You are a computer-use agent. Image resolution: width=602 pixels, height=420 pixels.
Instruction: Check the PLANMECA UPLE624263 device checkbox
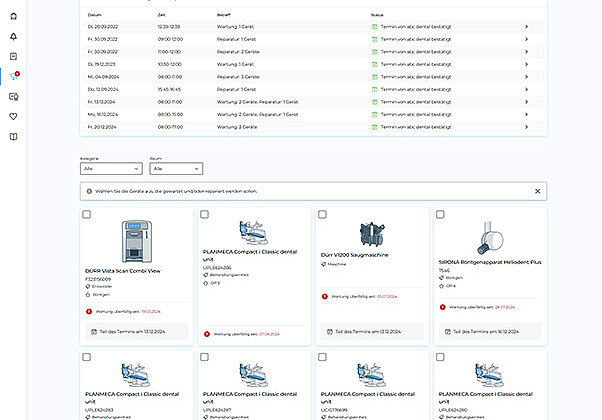[x=87, y=357]
